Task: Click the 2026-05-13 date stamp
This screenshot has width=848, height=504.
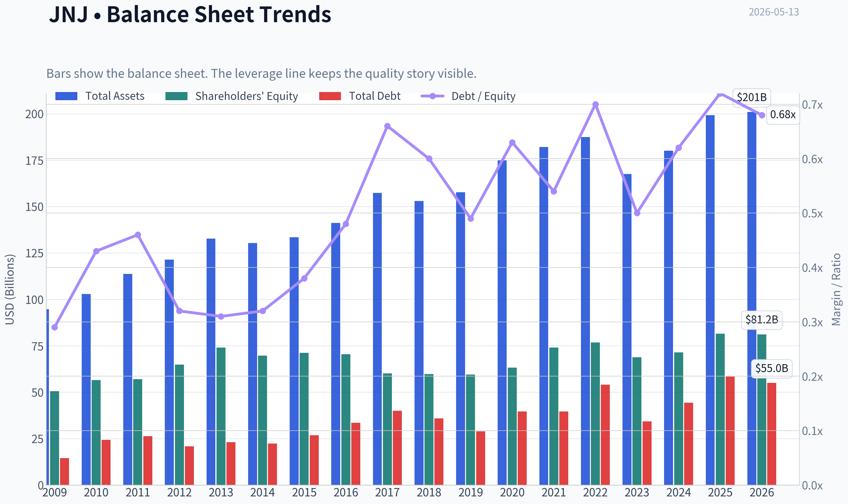Action: click(x=774, y=12)
